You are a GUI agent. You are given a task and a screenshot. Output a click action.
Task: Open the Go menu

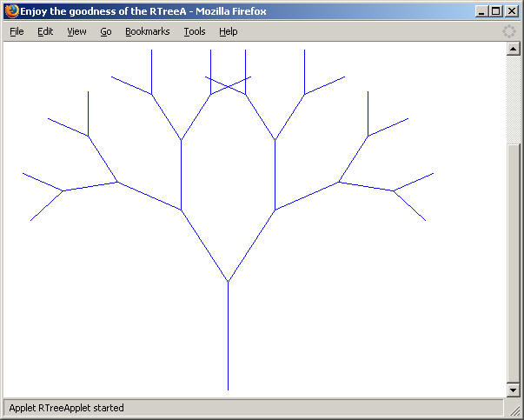point(106,31)
